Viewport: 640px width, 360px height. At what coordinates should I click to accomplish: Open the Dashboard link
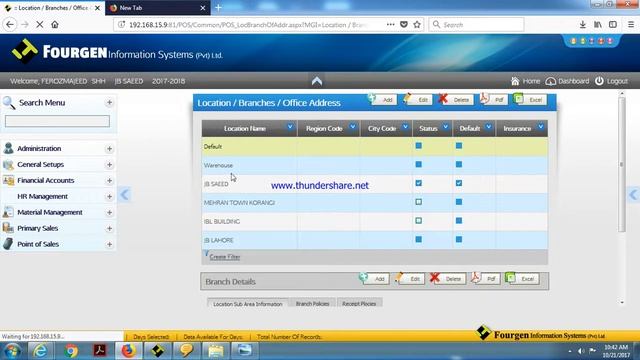pyautogui.click(x=568, y=81)
